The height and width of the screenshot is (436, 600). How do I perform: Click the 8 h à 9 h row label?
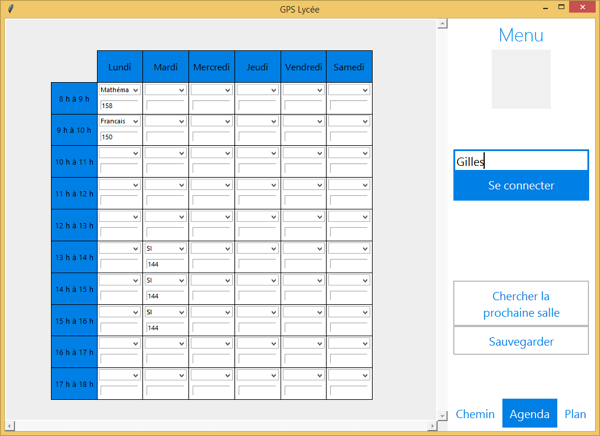pyautogui.click(x=74, y=99)
